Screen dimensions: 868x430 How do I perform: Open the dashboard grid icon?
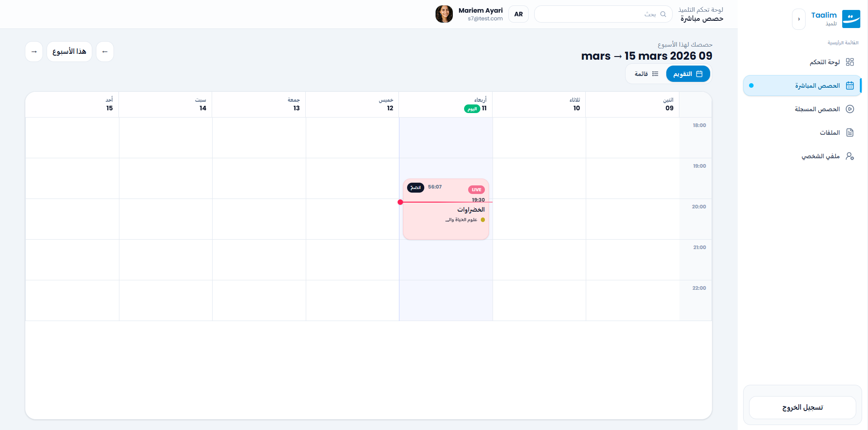[850, 62]
